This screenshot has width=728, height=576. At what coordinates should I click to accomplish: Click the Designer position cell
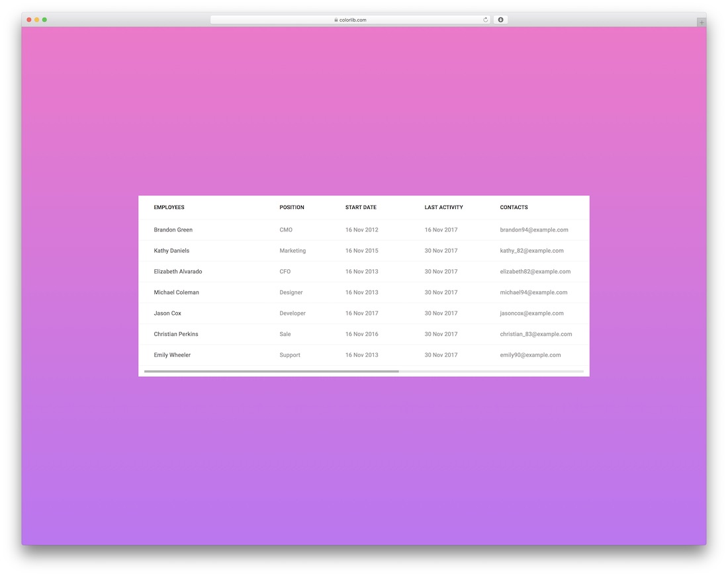coord(291,293)
